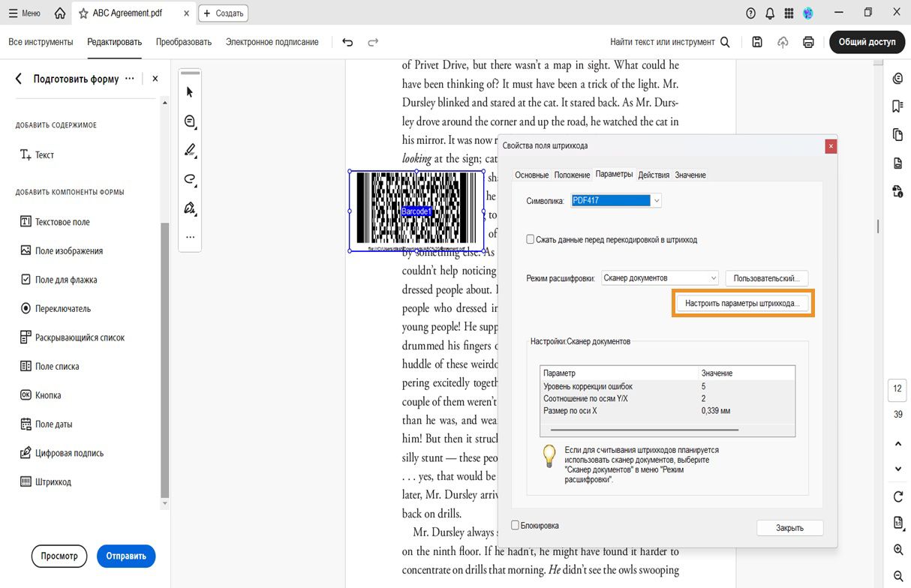
Task: Choose the comment bubble tool
Action: pos(190,121)
